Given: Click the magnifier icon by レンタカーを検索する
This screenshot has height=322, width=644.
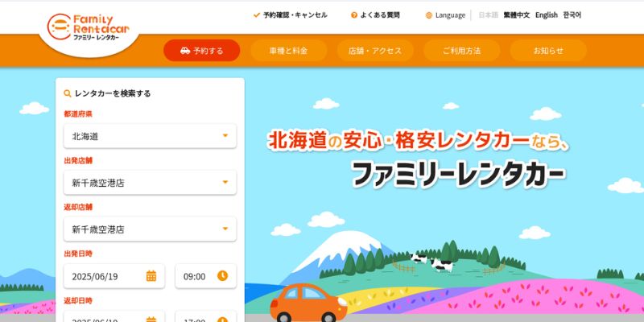Looking at the screenshot, I should tap(68, 93).
